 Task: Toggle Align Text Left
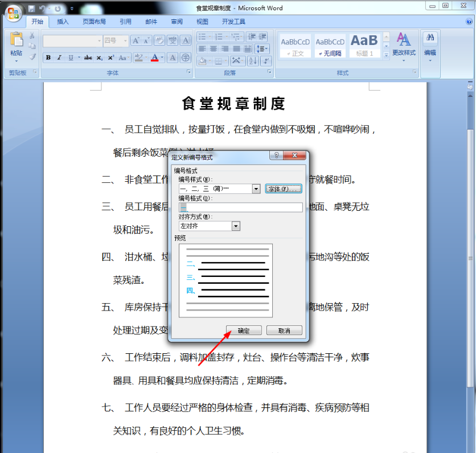pyautogui.click(x=202, y=48)
